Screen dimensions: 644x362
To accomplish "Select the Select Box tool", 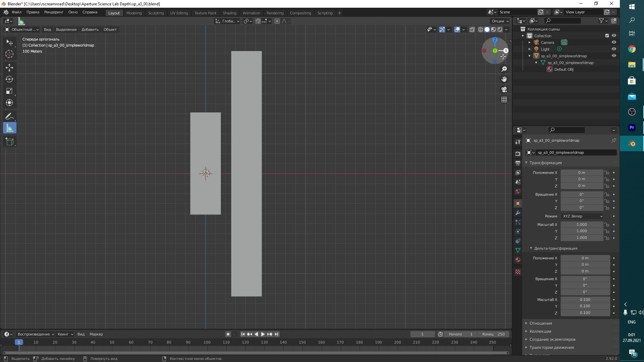I will tap(9, 43).
